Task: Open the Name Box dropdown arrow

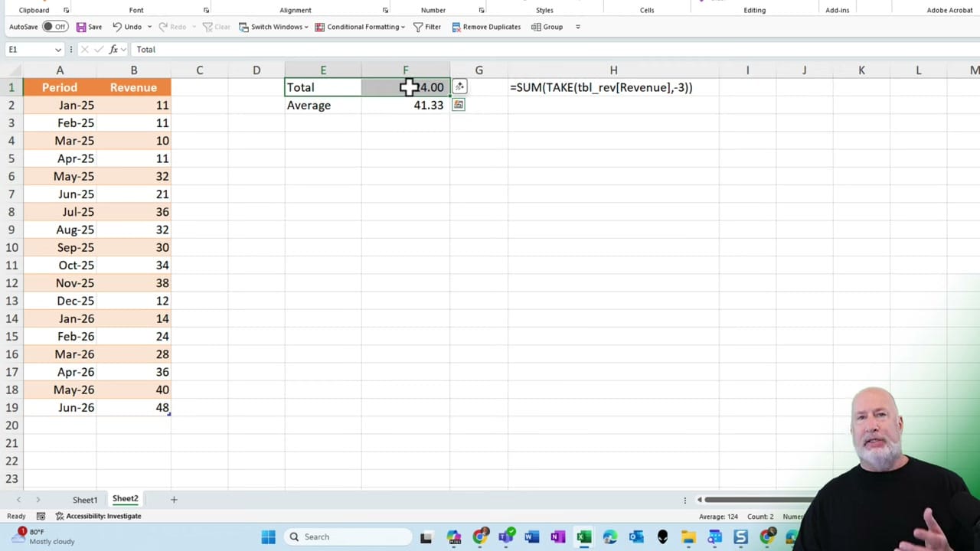Action: (x=57, y=49)
